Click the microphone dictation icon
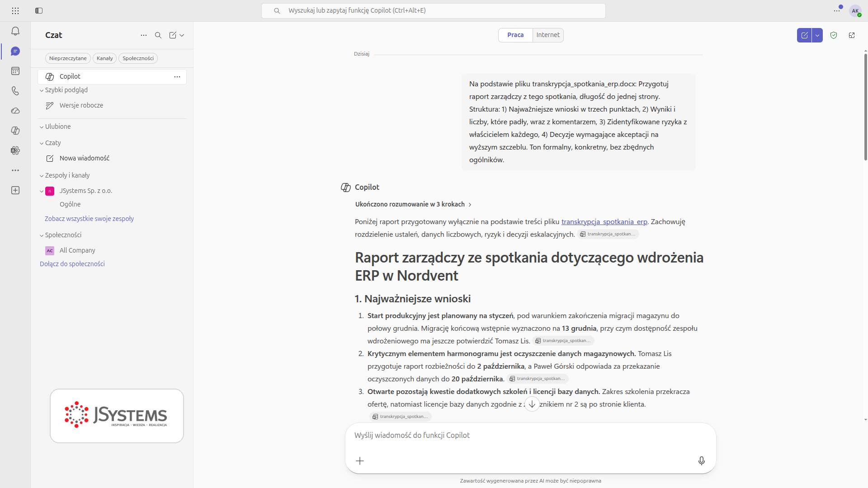Viewport: 868px width, 488px height. pyautogui.click(x=701, y=461)
